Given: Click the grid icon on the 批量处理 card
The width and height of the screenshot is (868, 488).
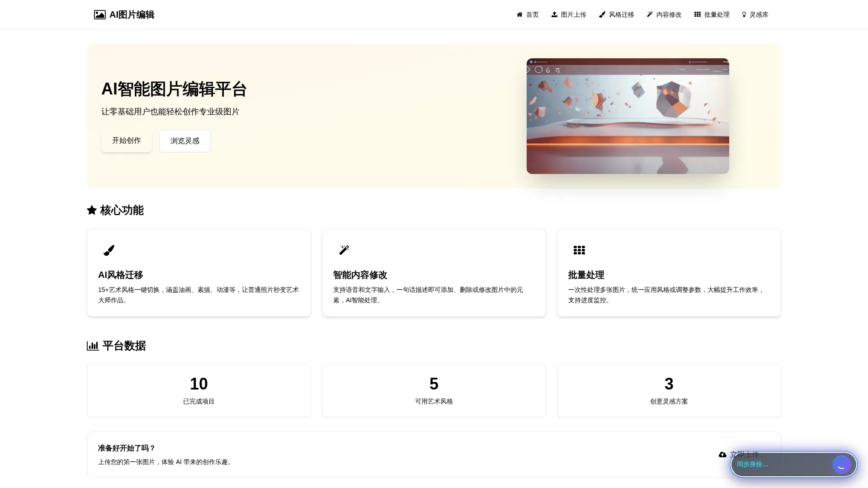Looking at the screenshot, I should 579,250.
